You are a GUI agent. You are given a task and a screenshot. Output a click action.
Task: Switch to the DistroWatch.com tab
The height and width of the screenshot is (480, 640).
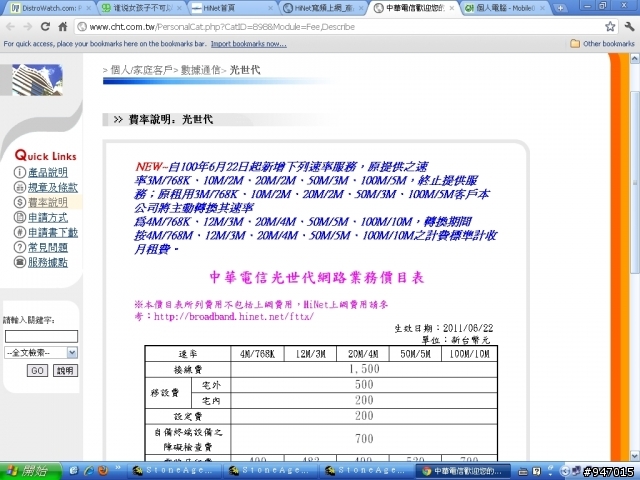click(x=49, y=8)
